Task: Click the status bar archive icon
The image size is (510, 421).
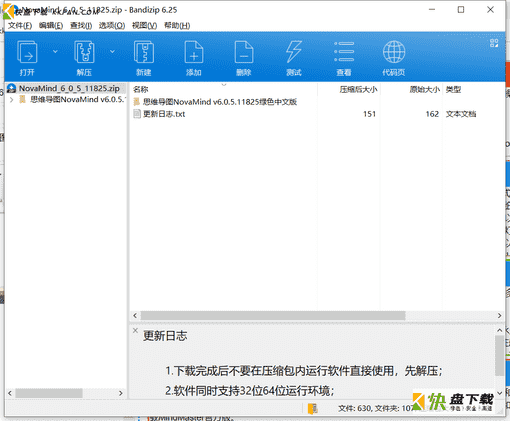Action: coord(313,408)
